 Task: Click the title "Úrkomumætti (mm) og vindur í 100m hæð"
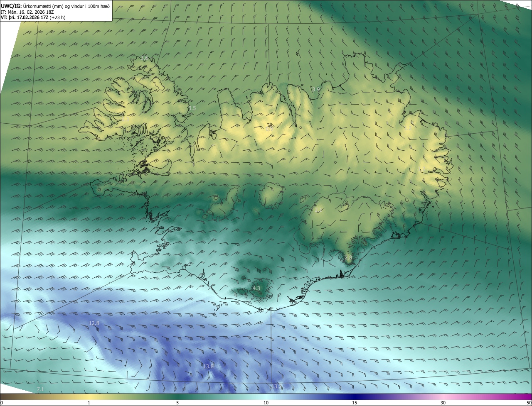coord(66,6)
